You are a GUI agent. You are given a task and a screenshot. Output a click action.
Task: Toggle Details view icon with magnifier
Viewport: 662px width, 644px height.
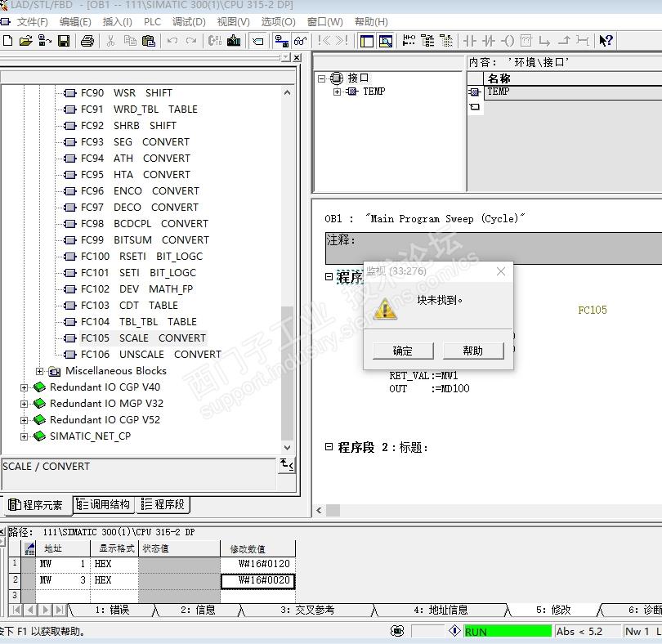pyautogui.click(x=386, y=41)
